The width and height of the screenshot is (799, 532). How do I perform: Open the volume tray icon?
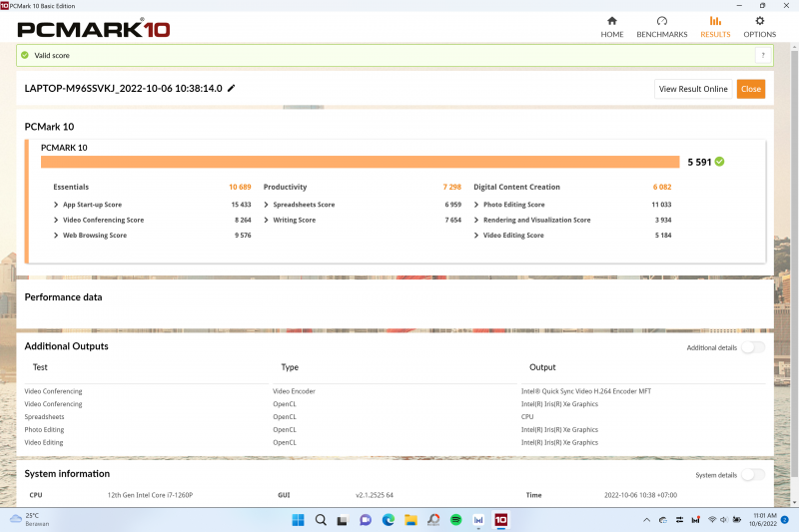(723, 520)
